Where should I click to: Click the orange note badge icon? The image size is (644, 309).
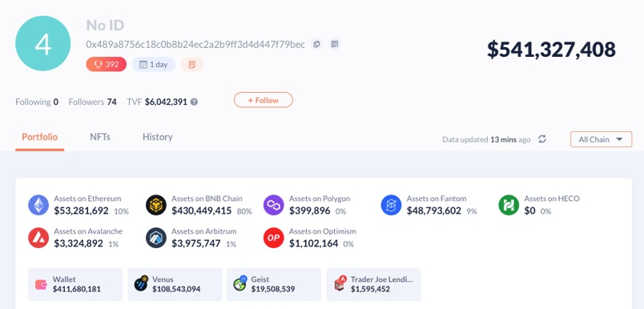click(x=191, y=64)
